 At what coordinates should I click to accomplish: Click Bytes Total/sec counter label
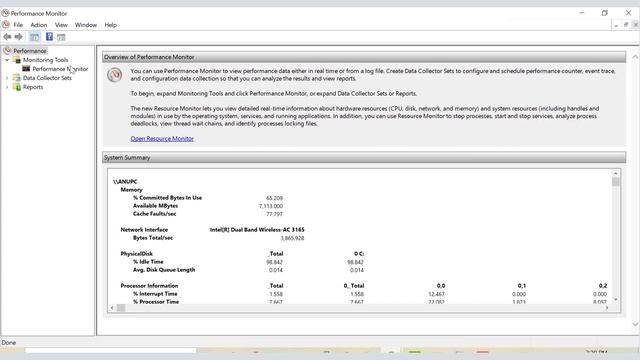153,238
